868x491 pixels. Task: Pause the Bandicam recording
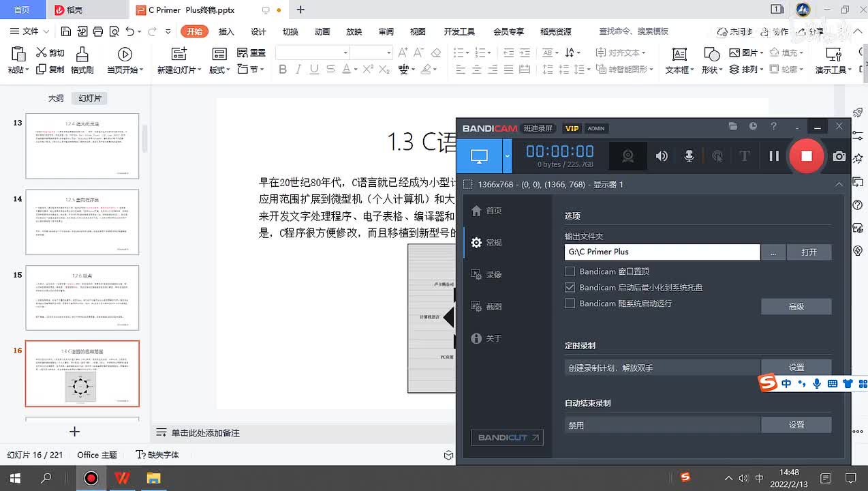pos(774,156)
